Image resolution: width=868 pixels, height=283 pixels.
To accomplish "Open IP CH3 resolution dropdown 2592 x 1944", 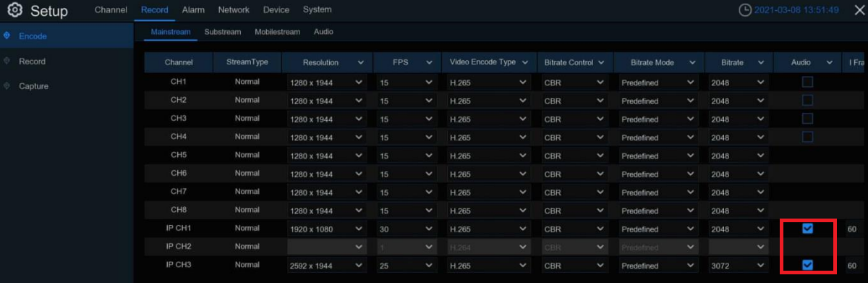I will 326,266.
